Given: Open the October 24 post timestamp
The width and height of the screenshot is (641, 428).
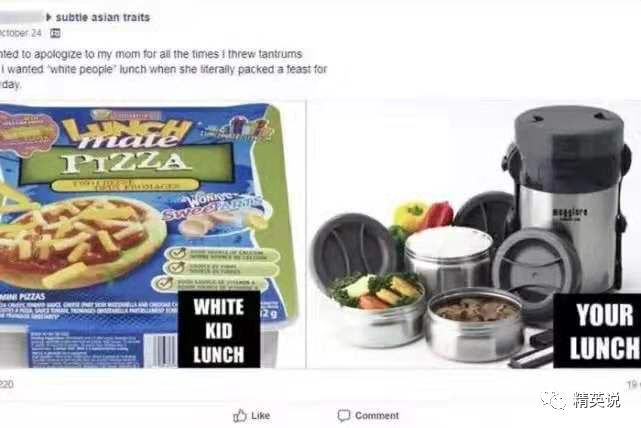Looking at the screenshot, I should (x=20, y=33).
